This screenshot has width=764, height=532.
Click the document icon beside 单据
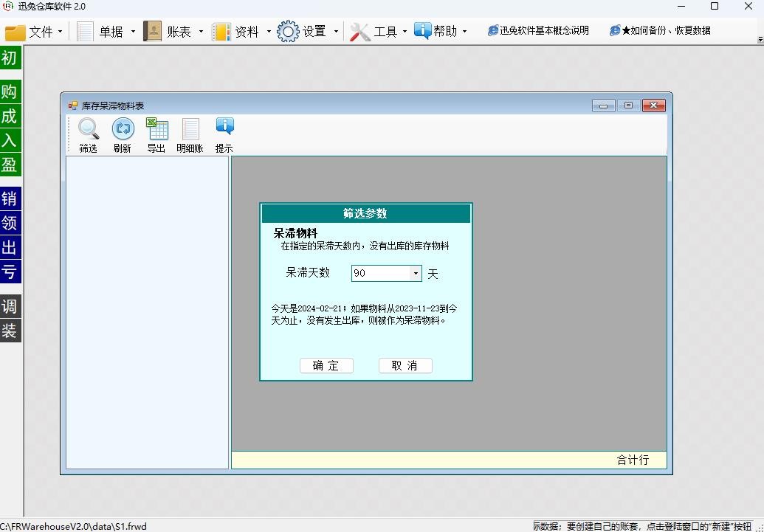point(86,32)
